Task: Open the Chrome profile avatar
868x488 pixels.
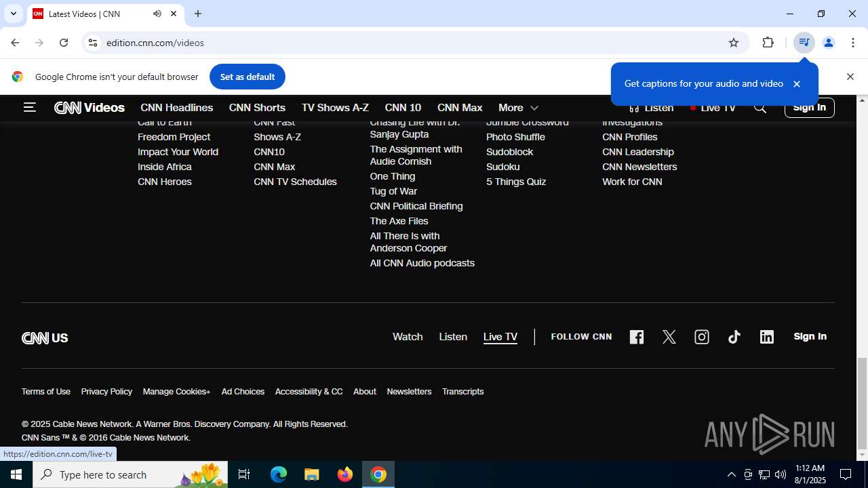Action: coord(828,43)
